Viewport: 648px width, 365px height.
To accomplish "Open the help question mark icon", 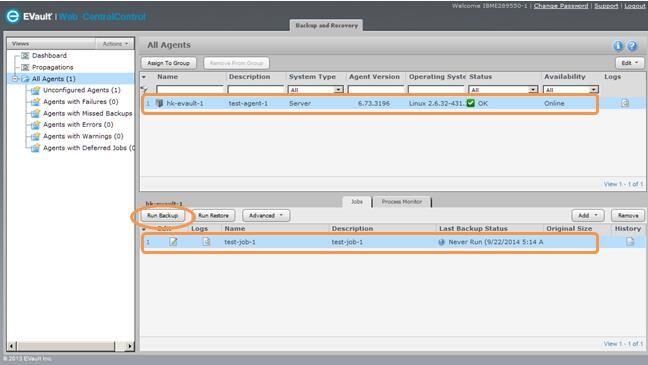I will point(632,46).
